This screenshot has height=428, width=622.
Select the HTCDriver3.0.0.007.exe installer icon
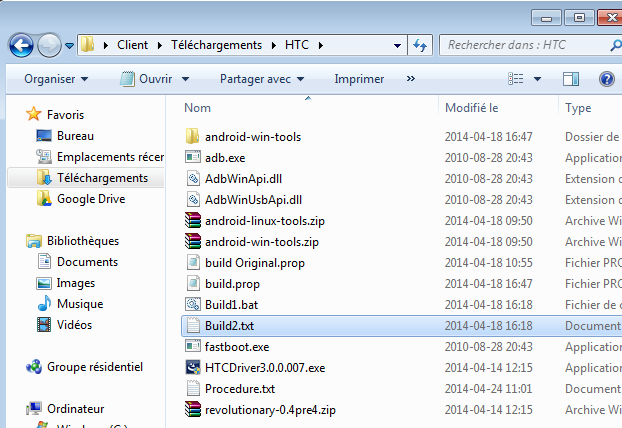coord(193,367)
